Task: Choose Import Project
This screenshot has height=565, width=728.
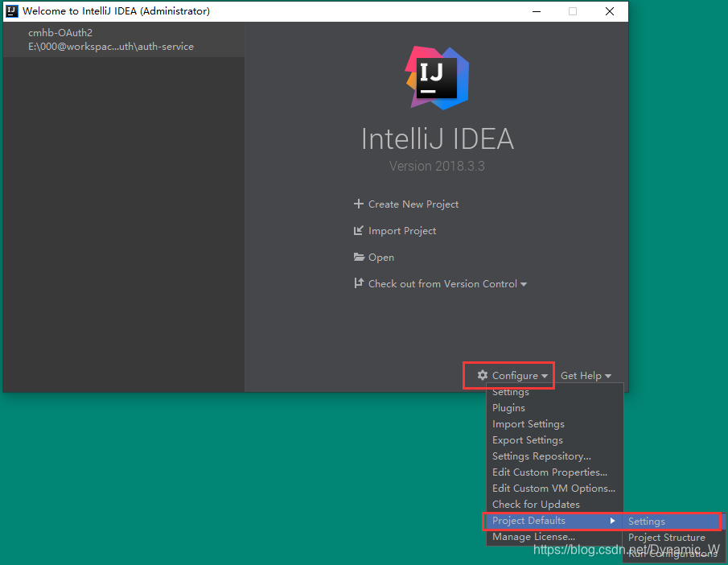Action: (402, 231)
